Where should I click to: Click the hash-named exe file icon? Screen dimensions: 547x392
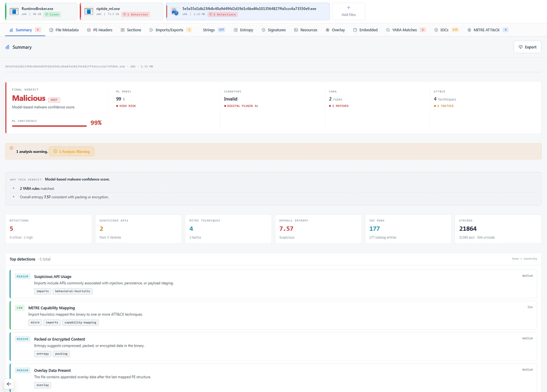point(175,11)
